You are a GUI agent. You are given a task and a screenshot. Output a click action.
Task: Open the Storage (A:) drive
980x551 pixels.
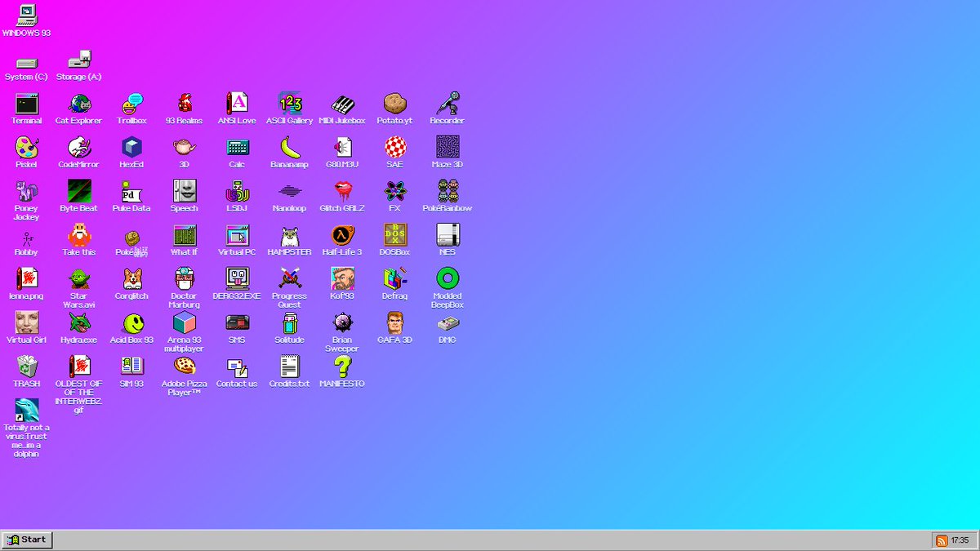79,60
